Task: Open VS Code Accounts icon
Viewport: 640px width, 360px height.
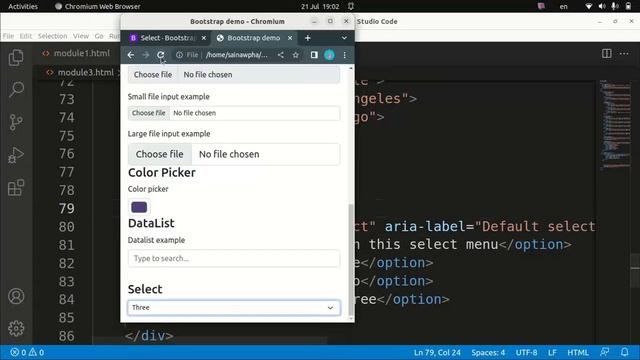Action: [16, 296]
